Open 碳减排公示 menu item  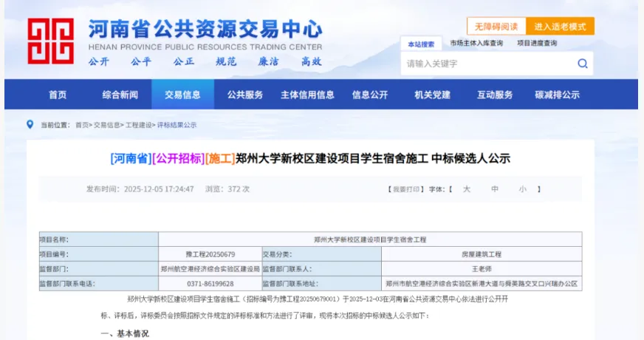coord(558,95)
